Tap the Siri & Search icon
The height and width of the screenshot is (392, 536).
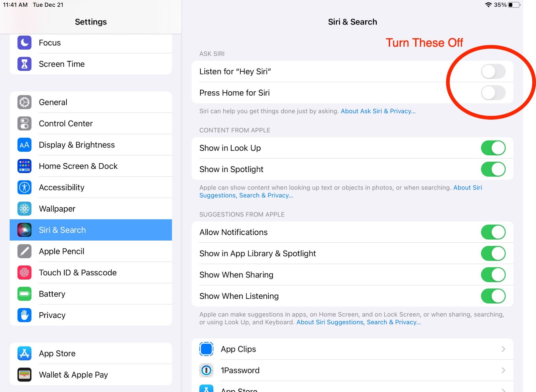click(x=24, y=230)
